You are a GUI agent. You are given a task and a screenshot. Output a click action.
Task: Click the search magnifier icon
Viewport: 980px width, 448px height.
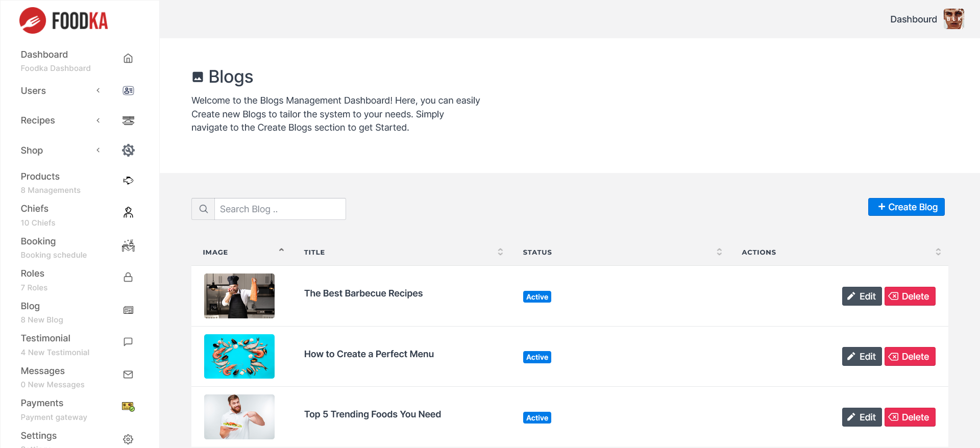click(203, 209)
